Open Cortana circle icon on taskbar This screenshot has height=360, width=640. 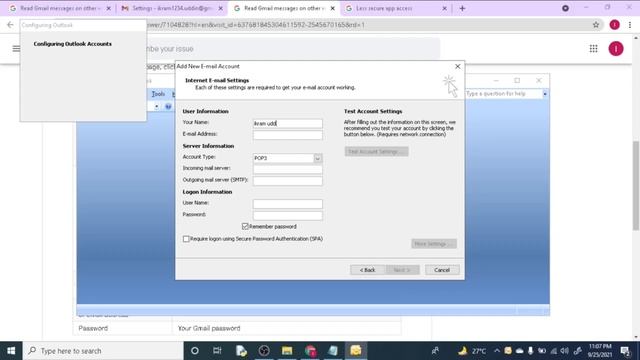tap(195, 351)
